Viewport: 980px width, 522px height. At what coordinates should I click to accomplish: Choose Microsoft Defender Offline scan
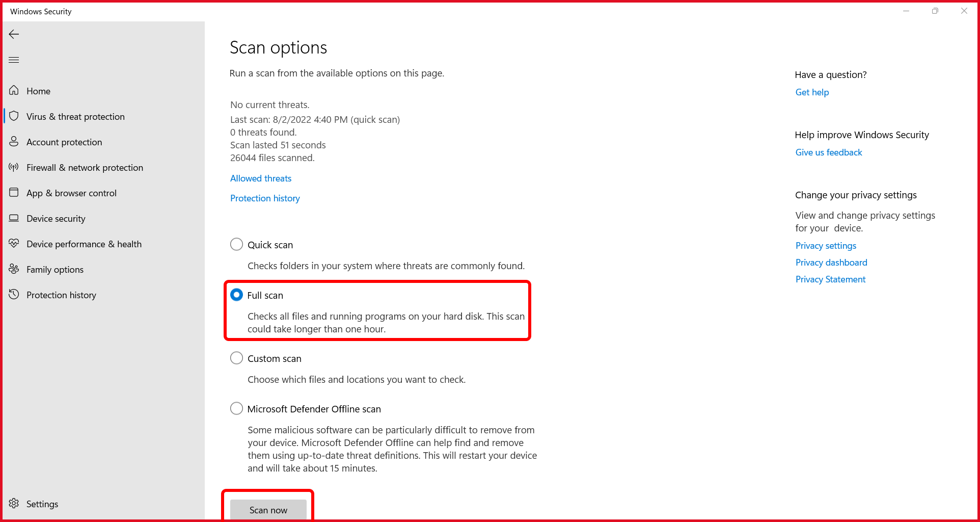click(x=236, y=408)
